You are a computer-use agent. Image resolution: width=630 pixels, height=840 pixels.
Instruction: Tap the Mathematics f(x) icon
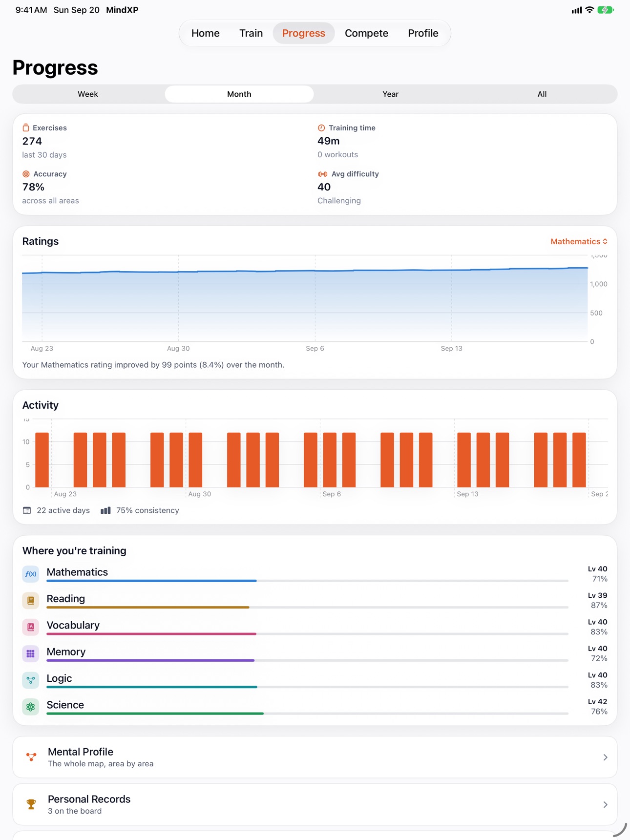pos(31,574)
